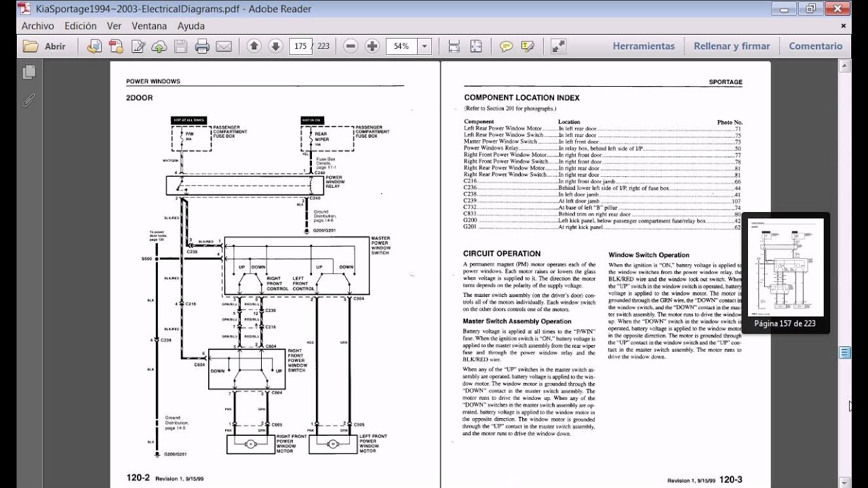Screen dimensions: 868x488
Task: Click the convert to PDF online icon
Action: click(x=94, y=46)
